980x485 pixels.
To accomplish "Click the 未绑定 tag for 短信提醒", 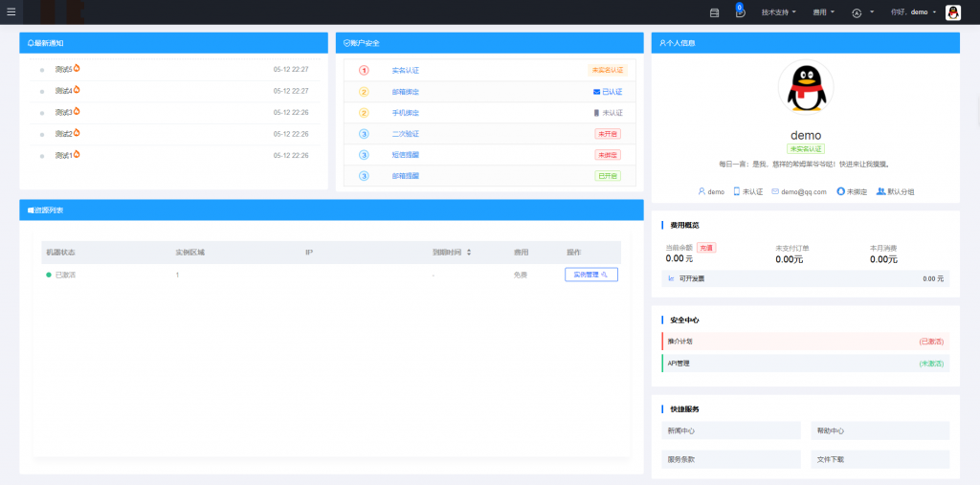I will [608, 155].
